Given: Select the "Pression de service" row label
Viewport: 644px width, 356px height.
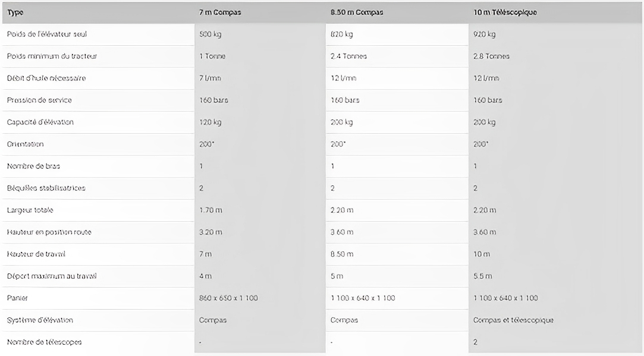Looking at the screenshot, I should coord(39,100).
